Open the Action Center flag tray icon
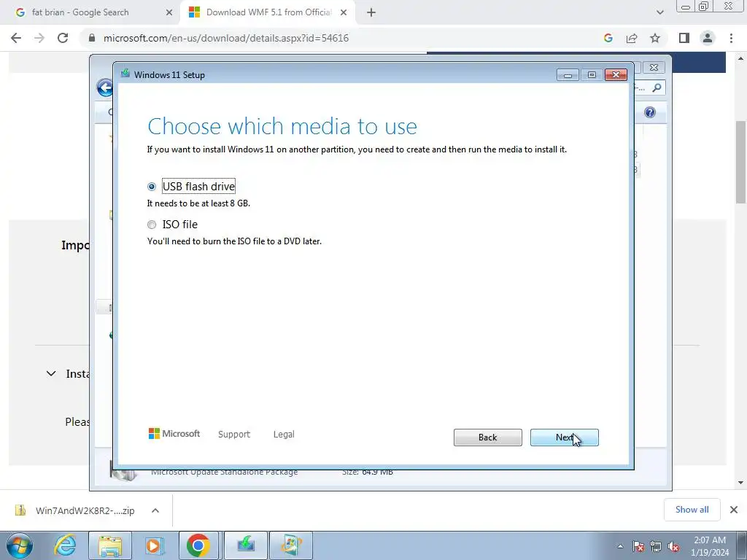Screen dimensions: 747x560 coord(638,546)
